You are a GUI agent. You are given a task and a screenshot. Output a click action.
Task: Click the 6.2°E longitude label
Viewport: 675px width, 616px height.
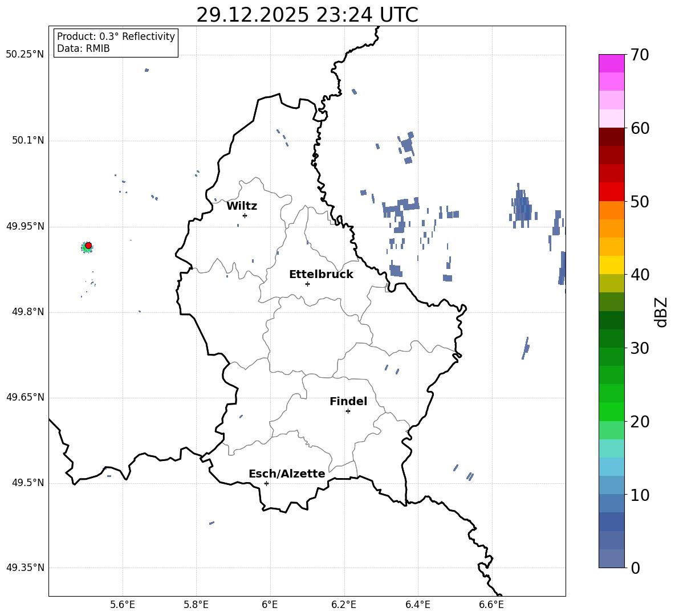tap(344, 605)
